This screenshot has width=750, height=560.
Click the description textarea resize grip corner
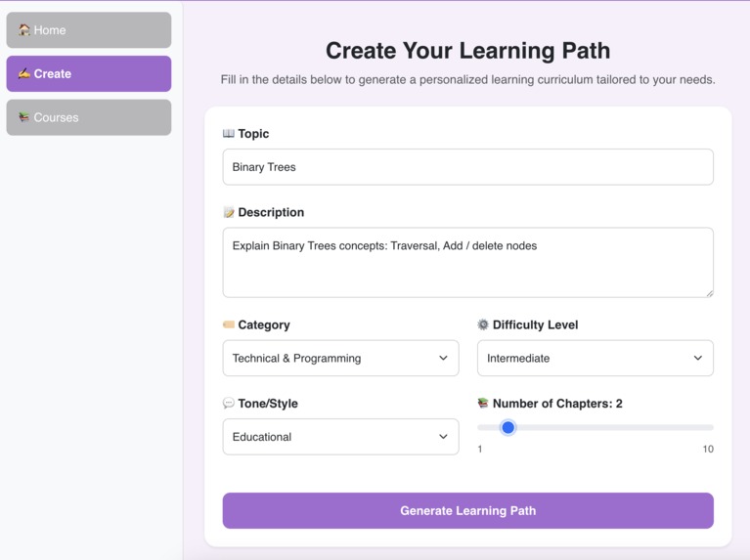[x=709, y=293]
